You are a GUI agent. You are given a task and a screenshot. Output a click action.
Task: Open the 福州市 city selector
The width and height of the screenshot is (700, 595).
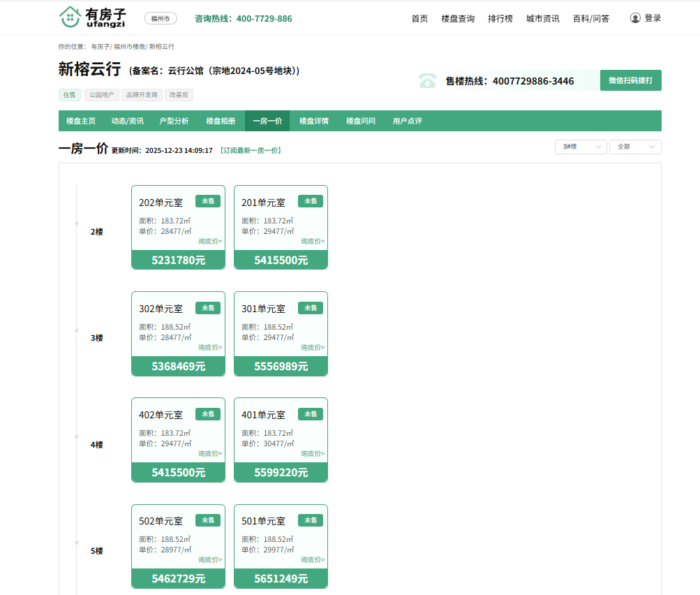(161, 19)
